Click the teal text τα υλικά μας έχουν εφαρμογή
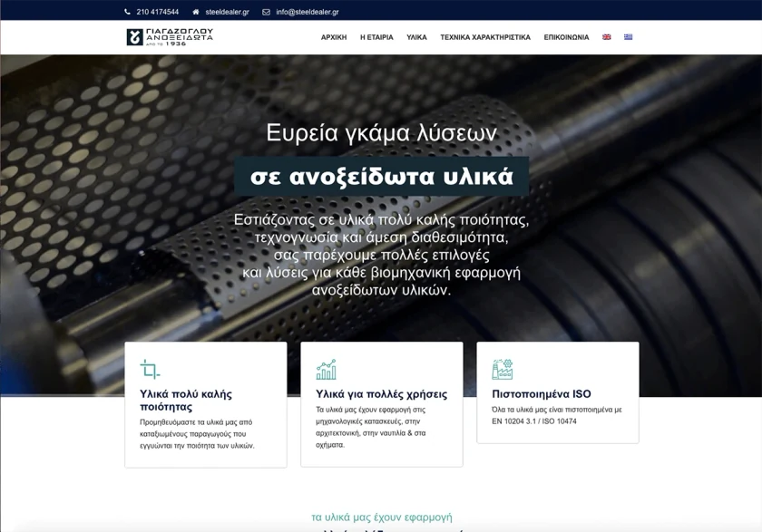This screenshot has height=532, width=762. (382, 517)
